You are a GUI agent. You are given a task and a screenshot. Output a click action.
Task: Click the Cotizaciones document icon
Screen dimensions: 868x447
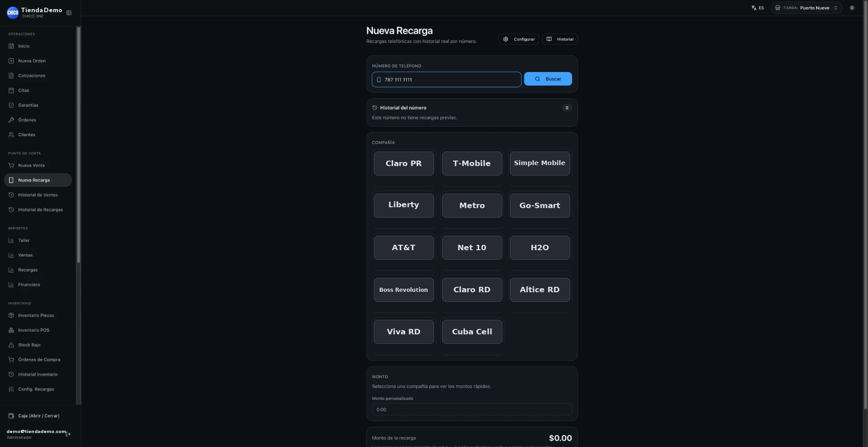pyautogui.click(x=11, y=76)
